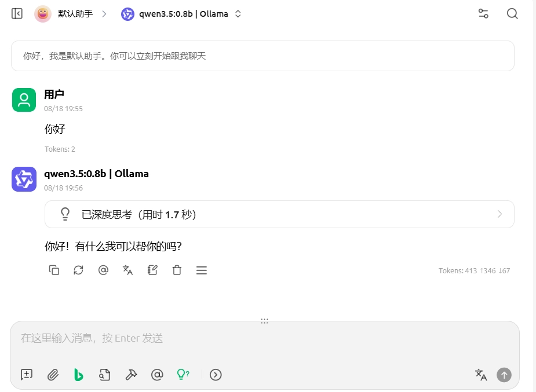The height and width of the screenshot is (392, 536).
Task: Click the qwen model avatar in the reply
Action: click(x=24, y=179)
